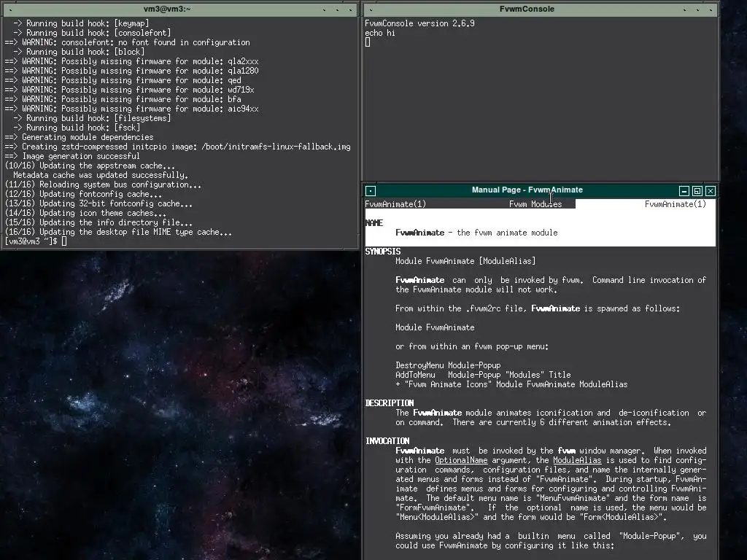Open the window menu button of Manual Page window
This screenshot has width=747, height=560.
(x=371, y=191)
